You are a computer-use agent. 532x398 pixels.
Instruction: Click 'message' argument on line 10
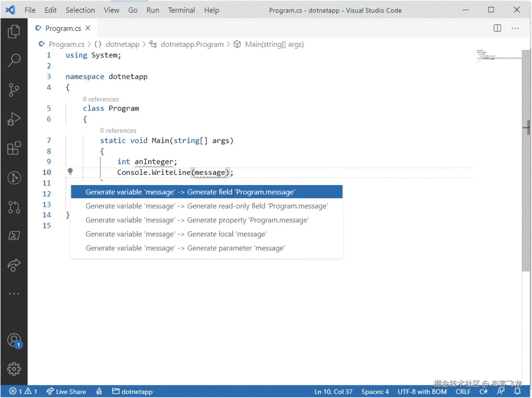210,172
